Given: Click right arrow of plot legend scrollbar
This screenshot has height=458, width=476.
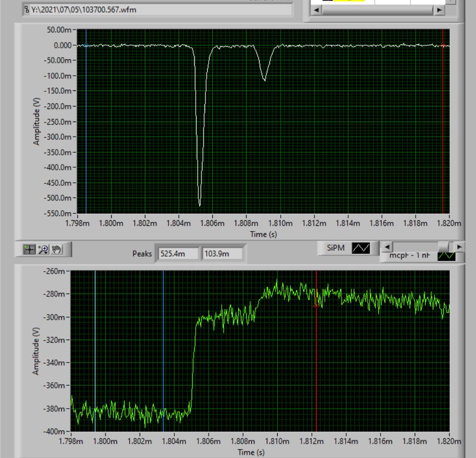Looking at the screenshot, I should point(459,247).
